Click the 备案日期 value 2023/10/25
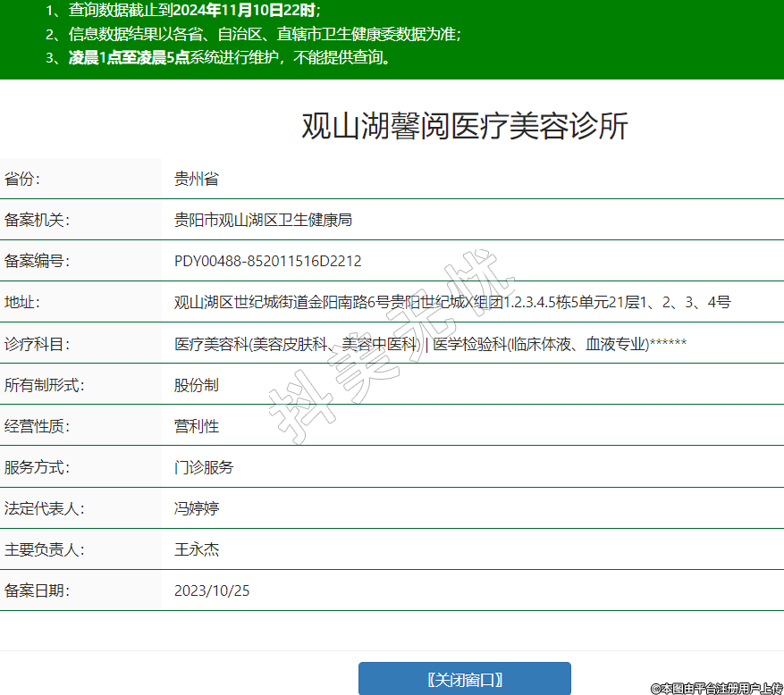 212,590
